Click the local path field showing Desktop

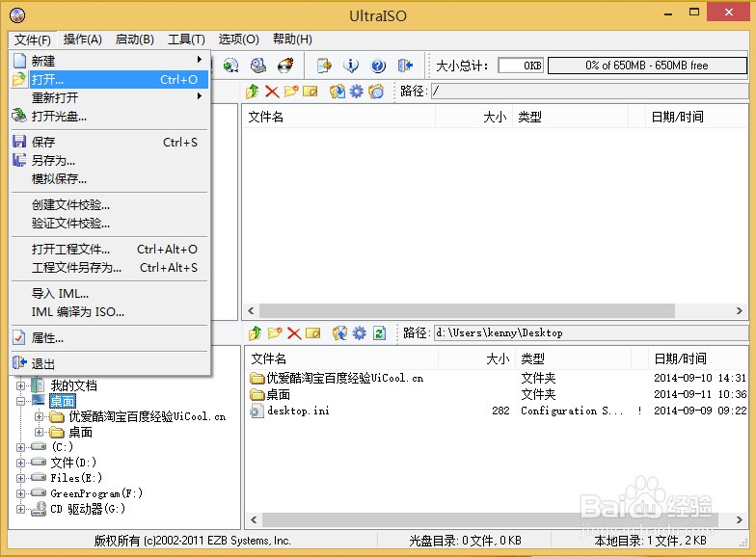coord(590,333)
